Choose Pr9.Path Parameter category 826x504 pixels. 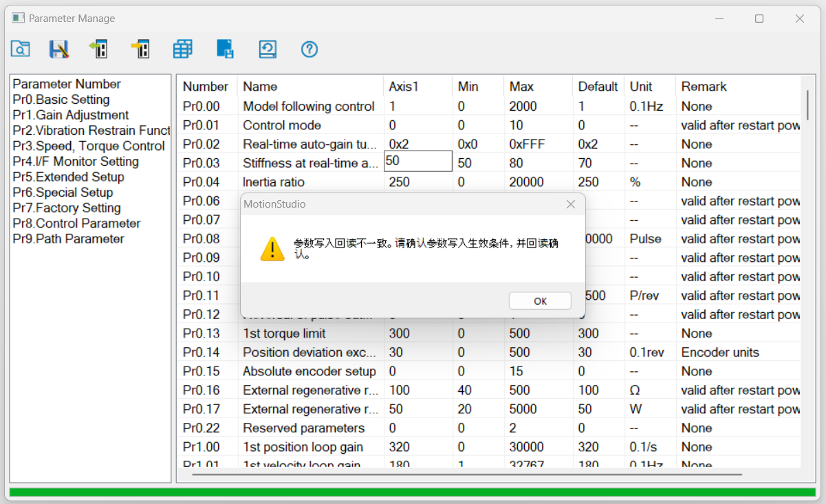point(69,239)
